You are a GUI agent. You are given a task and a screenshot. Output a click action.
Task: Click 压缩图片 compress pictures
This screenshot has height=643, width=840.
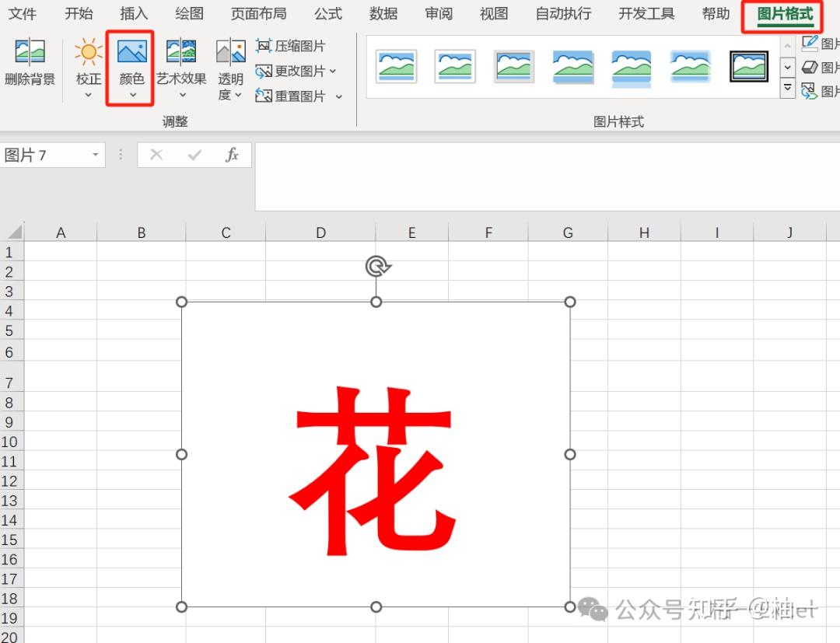coord(291,46)
